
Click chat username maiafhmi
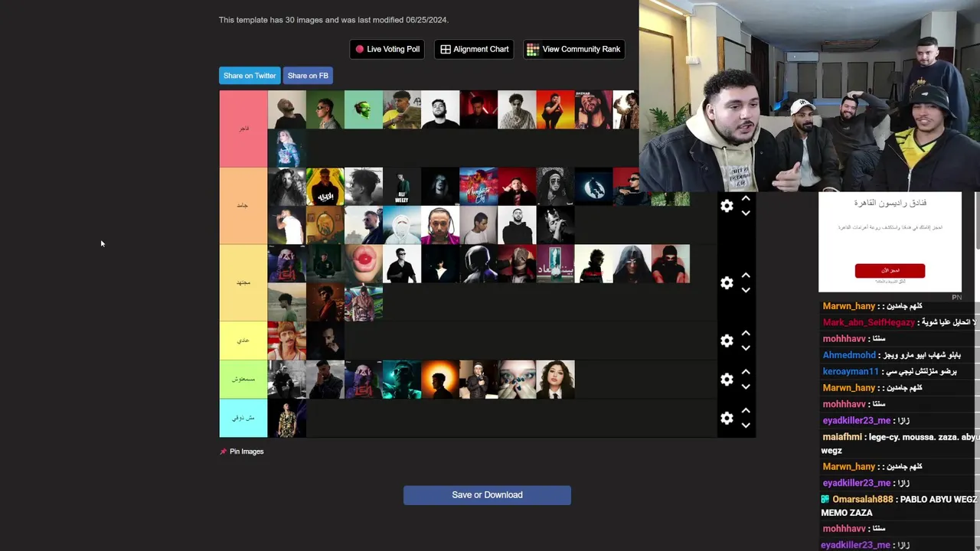[841, 437]
